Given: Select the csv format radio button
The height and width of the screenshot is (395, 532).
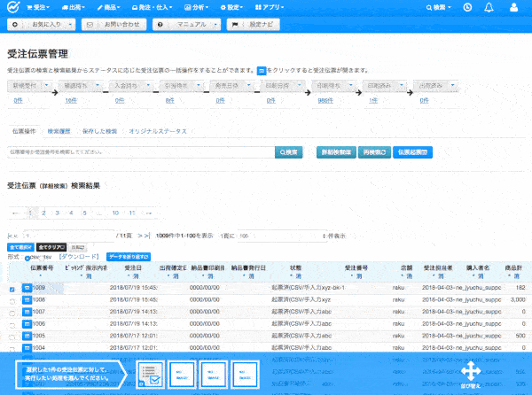Looking at the screenshot, I should [x=27, y=258].
